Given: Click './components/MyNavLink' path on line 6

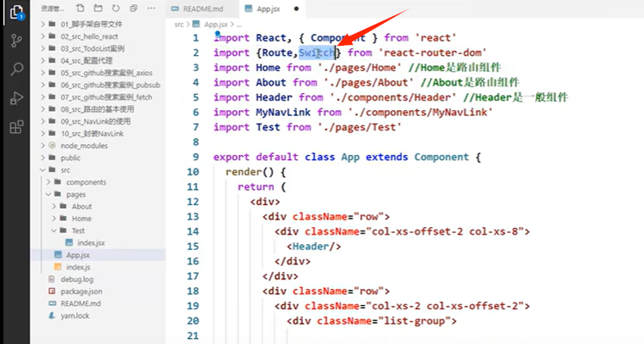Looking at the screenshot, I should pyautogui.click(x=421, y=113).
